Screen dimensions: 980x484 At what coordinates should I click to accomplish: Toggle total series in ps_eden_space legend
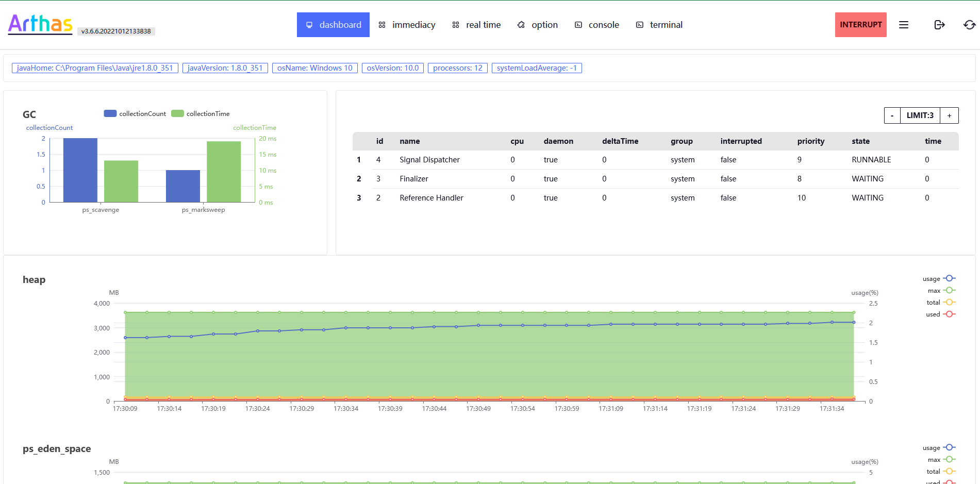941,472
